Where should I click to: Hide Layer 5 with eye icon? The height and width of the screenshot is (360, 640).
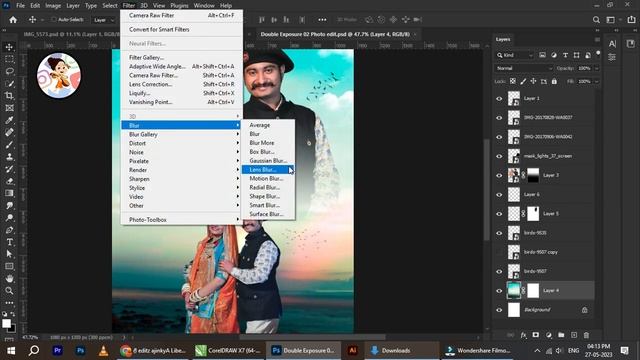point(499,213)
